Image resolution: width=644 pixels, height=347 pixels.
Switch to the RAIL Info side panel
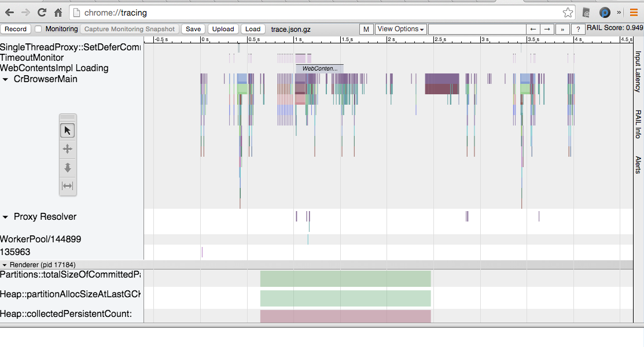(638, 124)
